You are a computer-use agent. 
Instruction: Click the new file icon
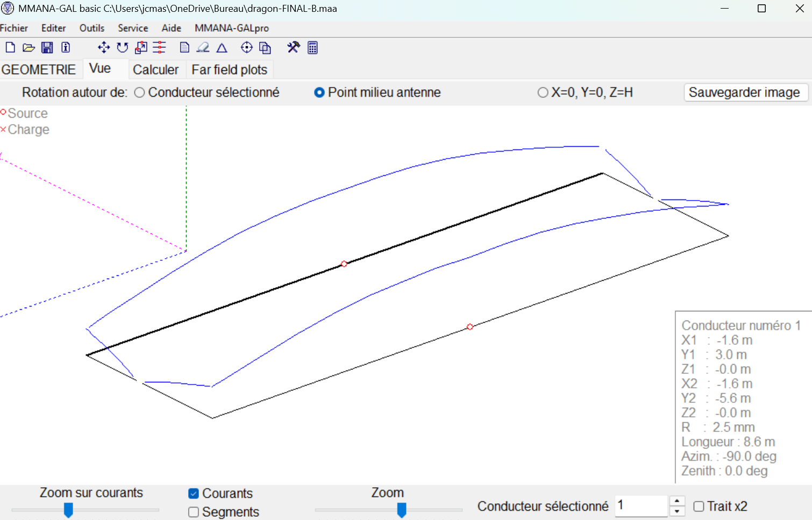(10, 47)
